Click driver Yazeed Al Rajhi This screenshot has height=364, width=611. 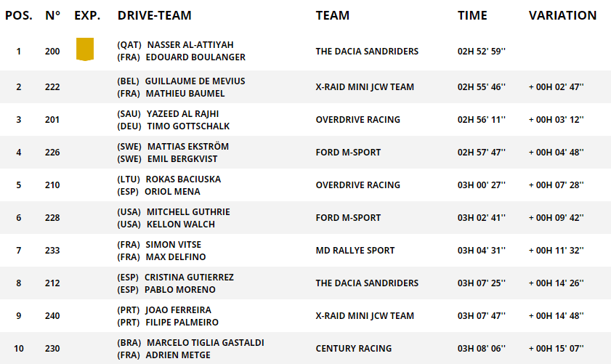click(x=182, y=114)
